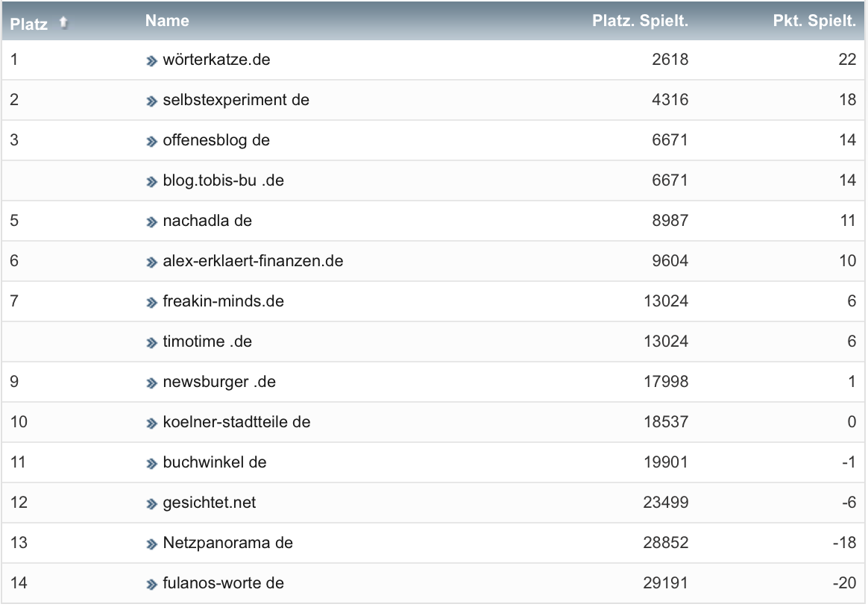Select the points value 18
Screen dimensions: 868x607
[x=848, y=100]
